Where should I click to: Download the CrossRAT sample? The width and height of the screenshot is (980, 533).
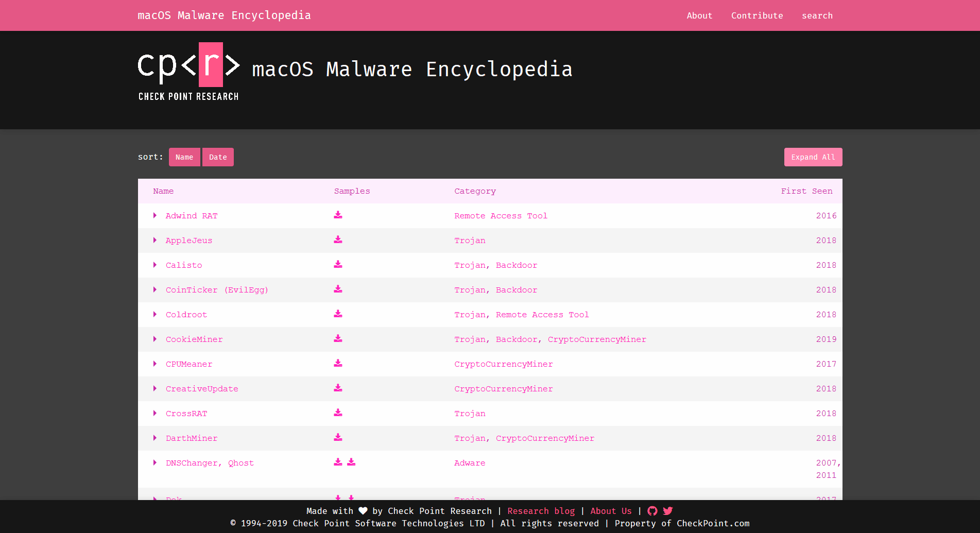[x=338, y=412]
